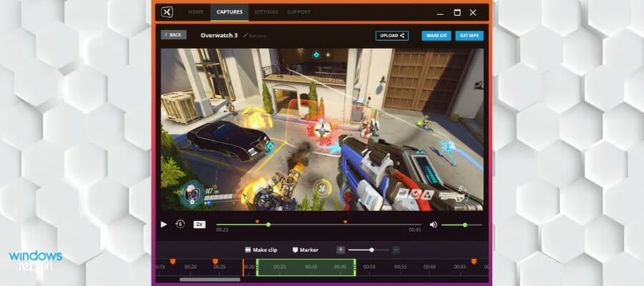Zoom out timeline with minus button
The width and height of the screenshot is (644, 286).
click(x=396, y=250)
